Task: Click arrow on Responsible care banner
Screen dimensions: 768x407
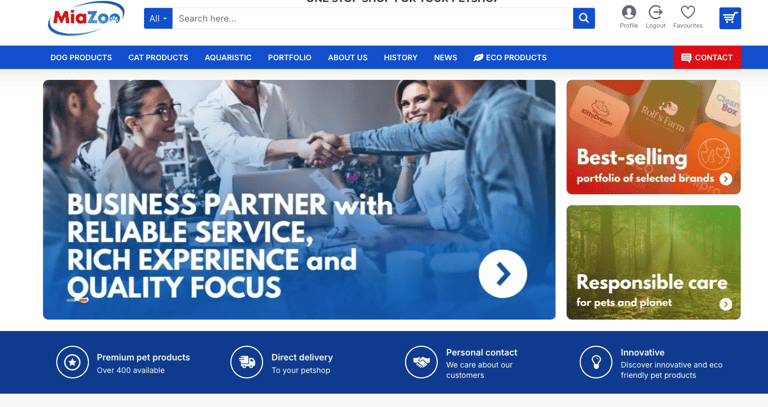Action: click(726, 304)
